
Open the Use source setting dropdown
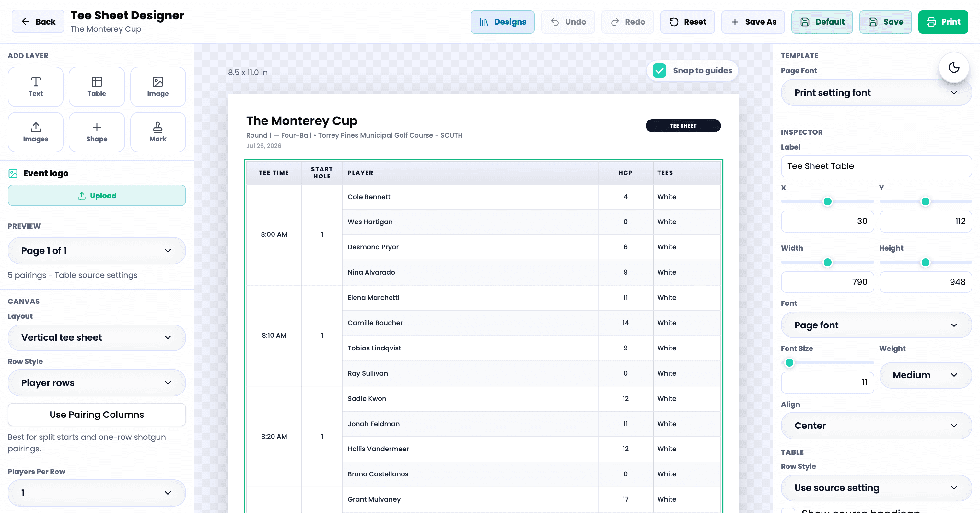click(876, 488)
